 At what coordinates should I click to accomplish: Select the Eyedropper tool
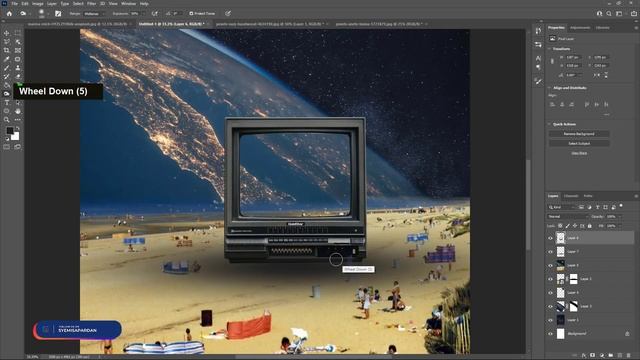pyautogui.click(x=7, y=59)
